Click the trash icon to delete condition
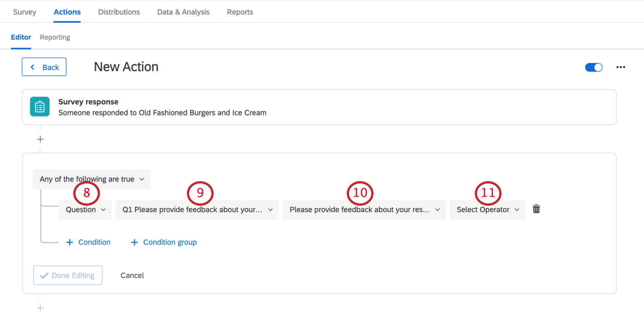 pyautogui.click(x=536, y=209)
